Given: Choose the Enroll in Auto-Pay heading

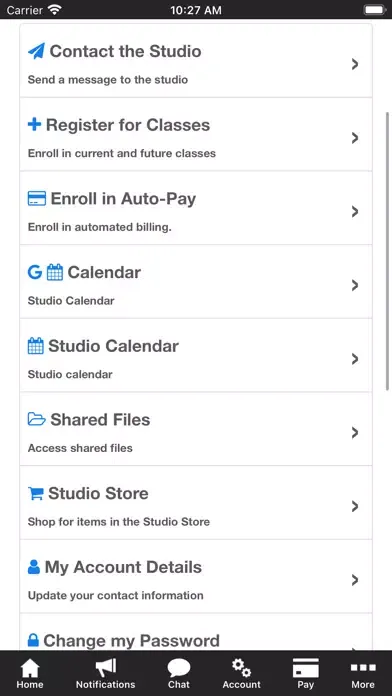Looking at the screenshot, I should click(x=123, y=199).
